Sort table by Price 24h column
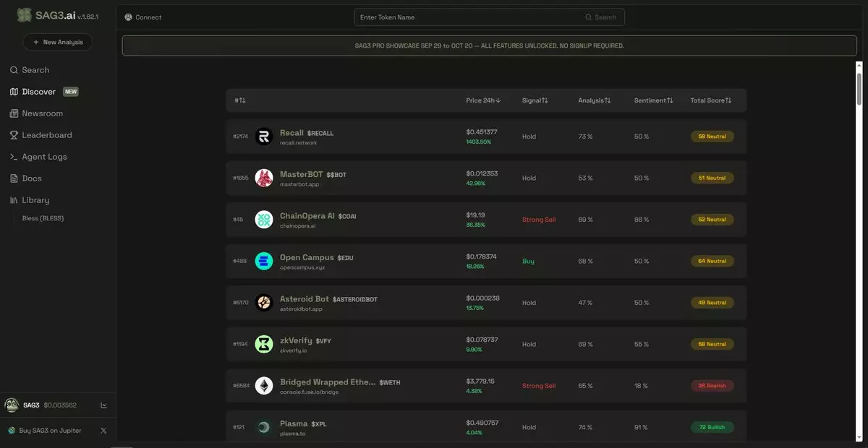 (483, 100)
